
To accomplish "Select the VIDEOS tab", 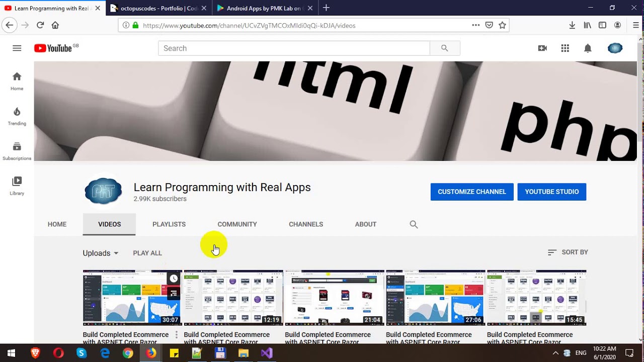I will (109, 224).
